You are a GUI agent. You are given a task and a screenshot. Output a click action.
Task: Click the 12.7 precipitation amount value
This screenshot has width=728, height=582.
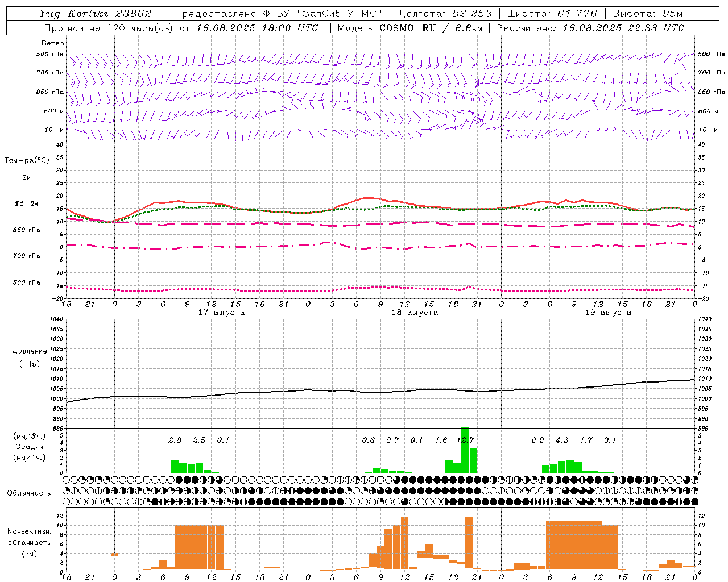pyautogui.click(x=465, y=440)
